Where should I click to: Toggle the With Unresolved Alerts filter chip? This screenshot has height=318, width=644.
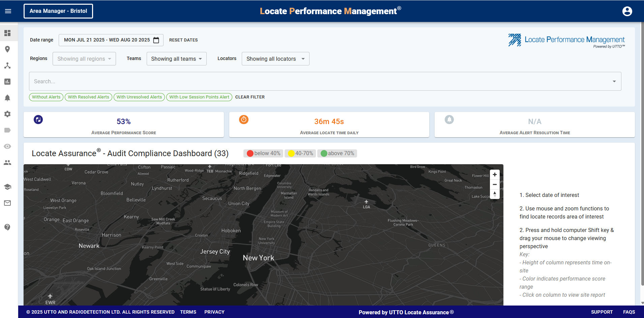139,97
